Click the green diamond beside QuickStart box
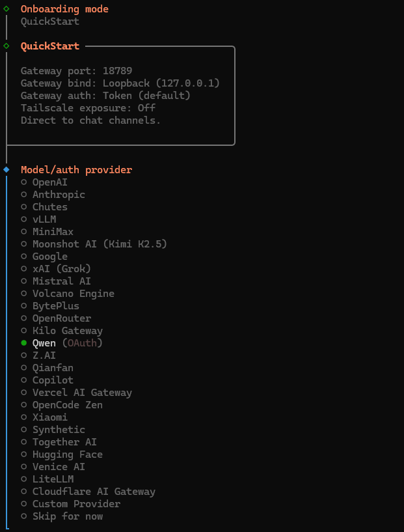The image size is (404, 532). coord(7,46)
